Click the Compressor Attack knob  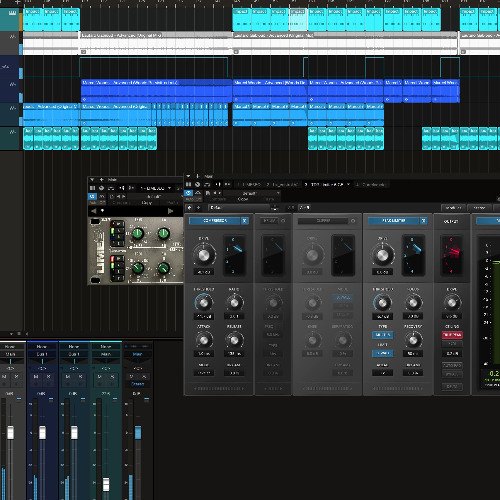203,340
